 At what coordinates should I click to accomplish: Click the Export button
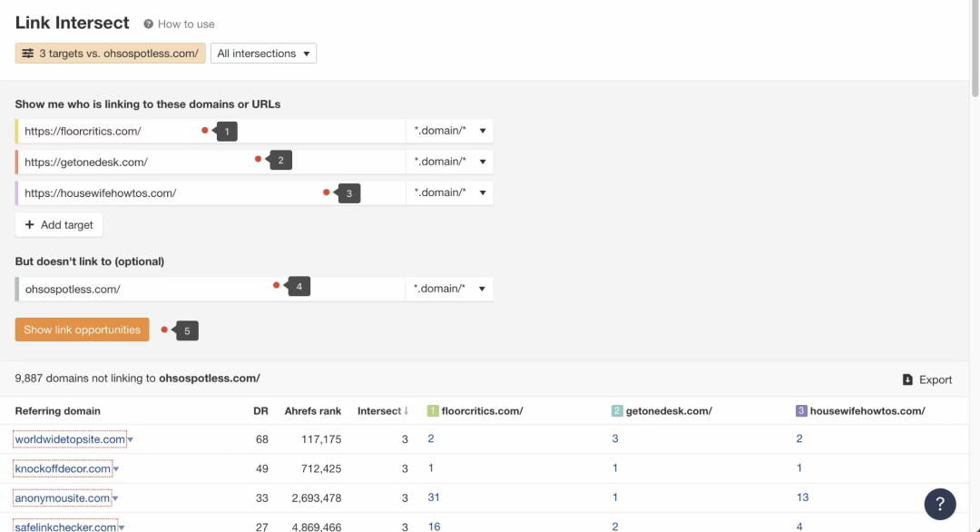tap(927, 379)
